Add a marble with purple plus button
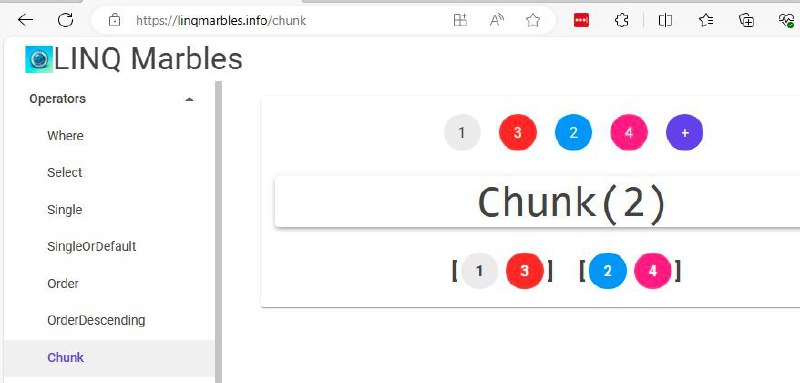The height and width of the screenshot is (383, 800). click(x=684, y=133)
